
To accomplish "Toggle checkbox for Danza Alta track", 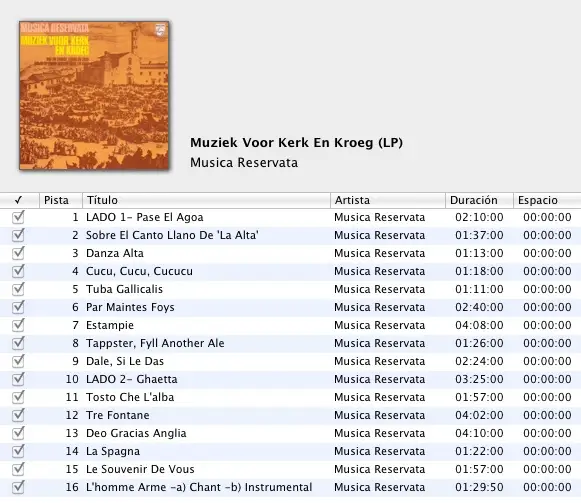I will coord(18,253).
